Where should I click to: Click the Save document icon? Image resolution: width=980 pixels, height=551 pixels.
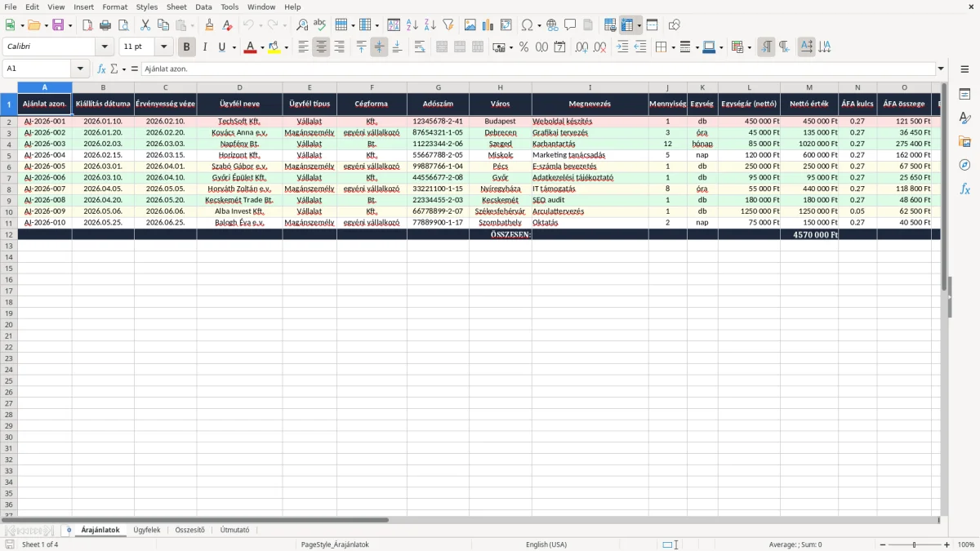tap(58, 25)
